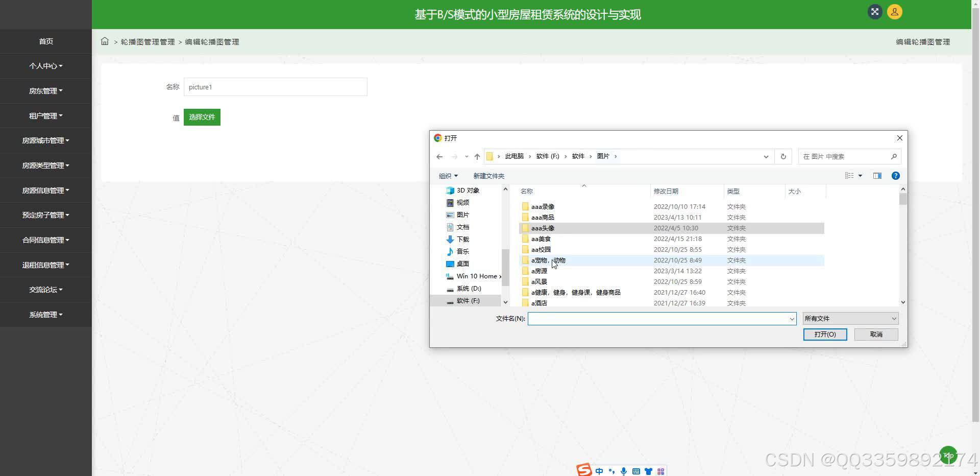Click the search magnifier icon in dialog
The width and height of the screenshot is (980, 476).
coord(894,156)
